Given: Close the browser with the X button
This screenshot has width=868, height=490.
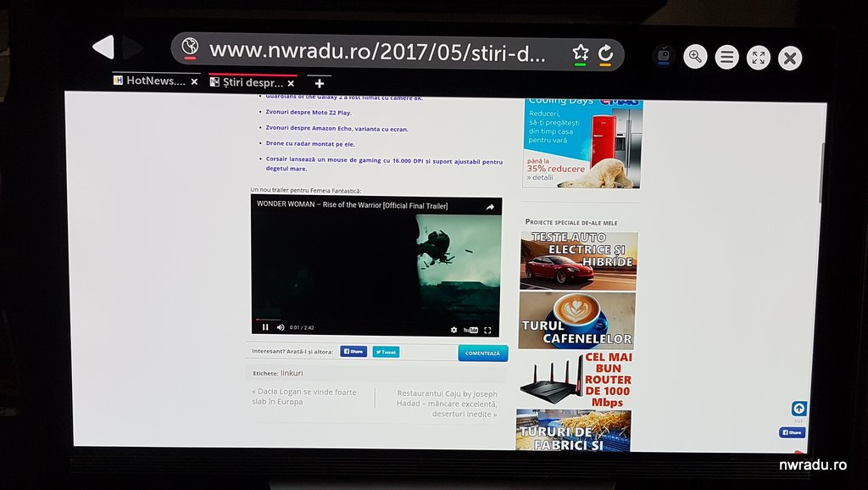Looking at the screenshot, I should tap(790, 58).
